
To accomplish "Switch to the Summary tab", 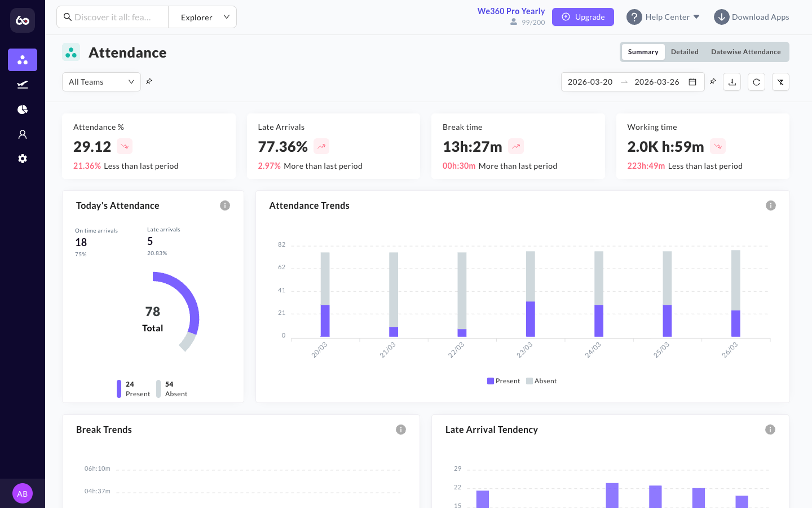I will [x=643, y=52].
